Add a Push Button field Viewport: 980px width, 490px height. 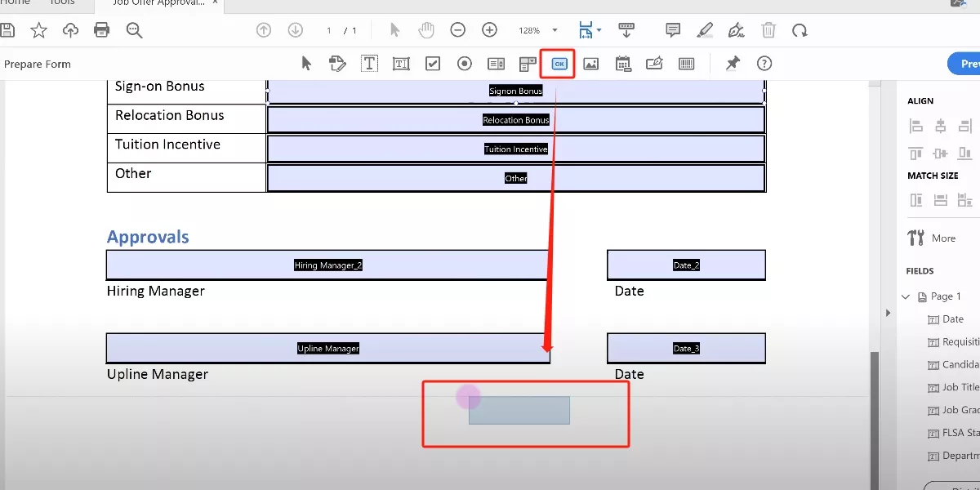[557, 63]
